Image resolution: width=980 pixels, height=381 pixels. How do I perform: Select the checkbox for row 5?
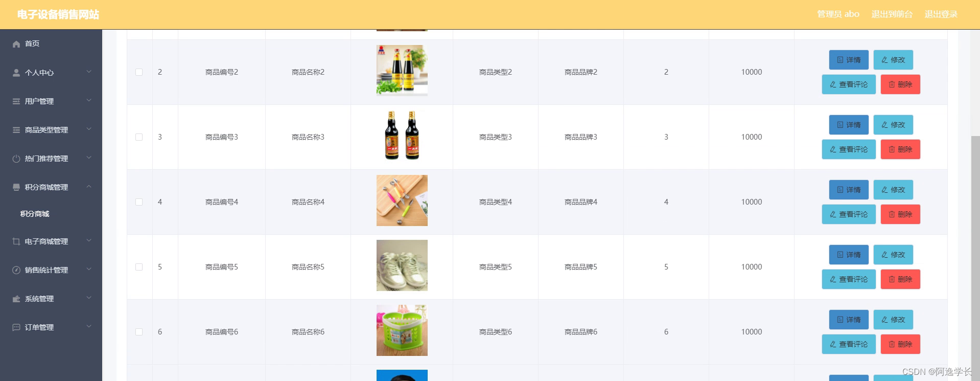pos(139,267)
